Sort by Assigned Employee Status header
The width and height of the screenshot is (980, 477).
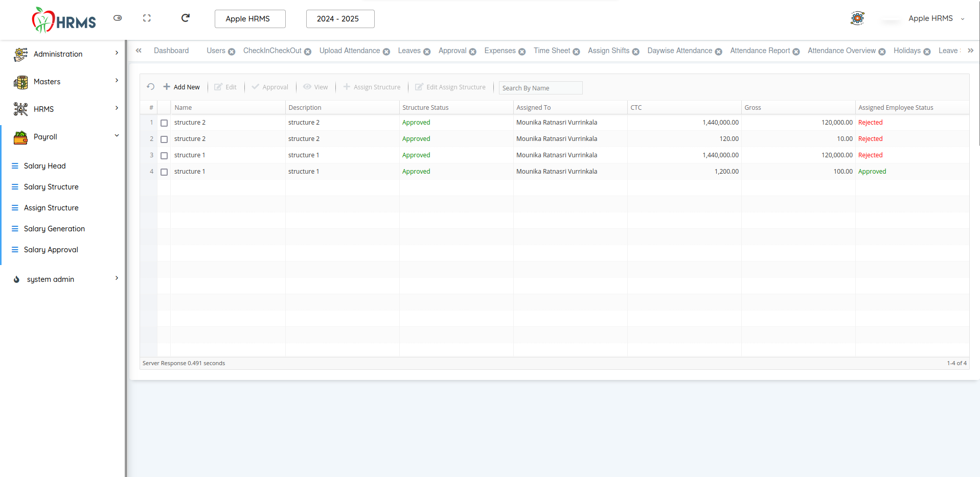point(912,108)
